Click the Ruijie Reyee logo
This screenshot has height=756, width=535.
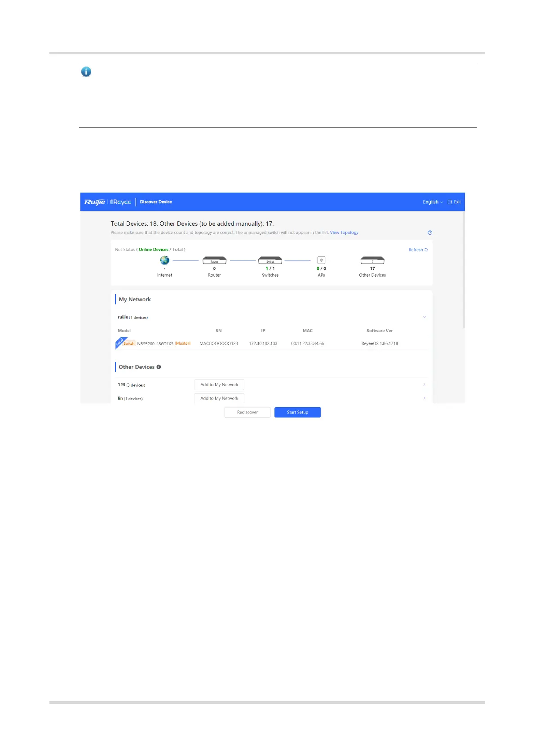tap(108, 202)
